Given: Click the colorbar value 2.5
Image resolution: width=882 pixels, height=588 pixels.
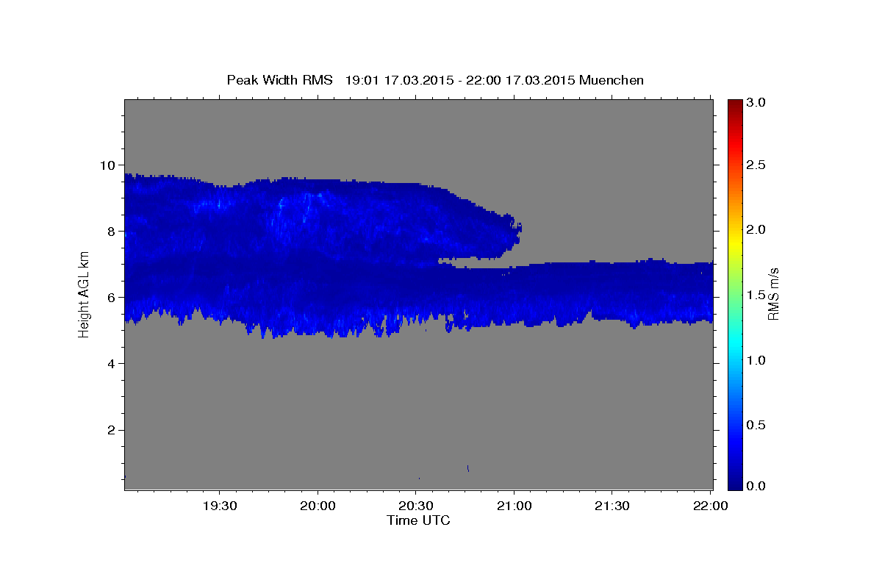Looking at the screenshot, I should 757,165.
